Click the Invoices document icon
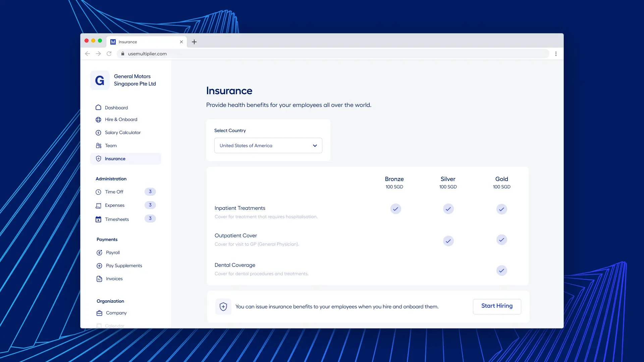 (x=99, y=279)
